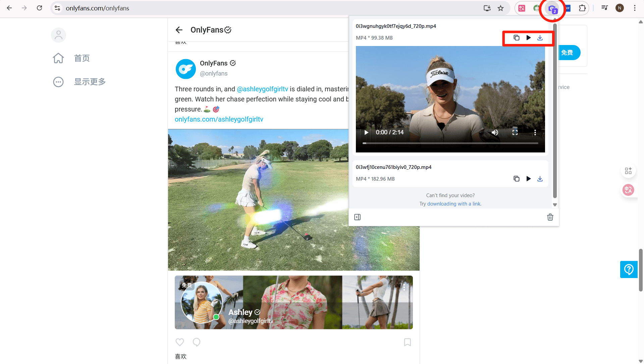Open the blue help question-mark widget
Image resolution: width=644 pixels, height=364 pixels.
629,269
